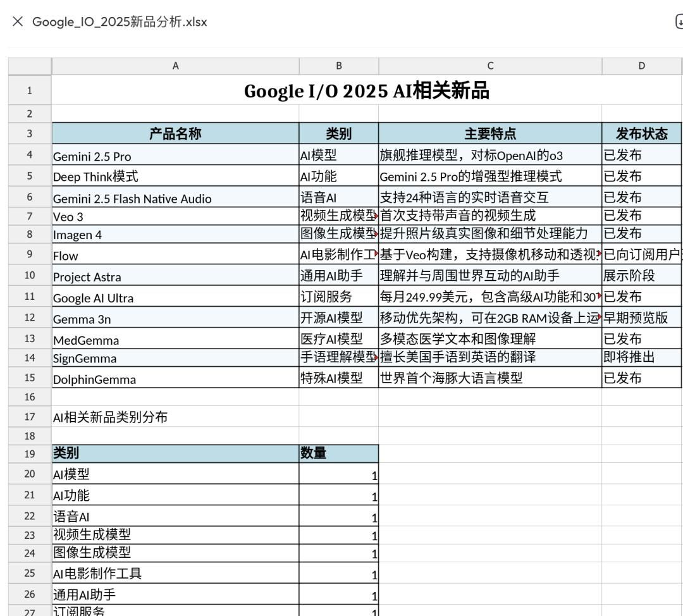Click the '订阅服务' category cell in row 11
This screenshot has width=683, height=616.
pos(338,296)
